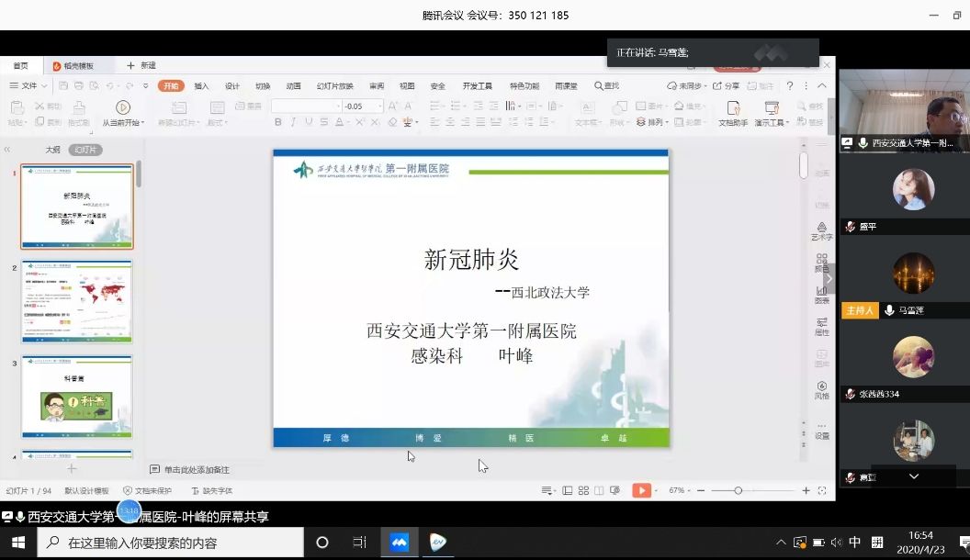Open the 67% zoom level dropdown

[681, 490]
